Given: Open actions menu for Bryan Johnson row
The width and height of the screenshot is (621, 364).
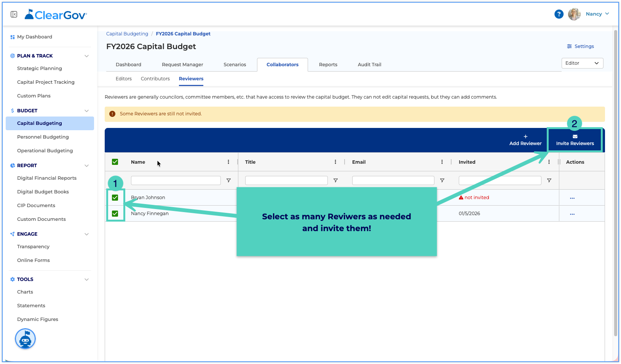Looking at the screenshot, I should [x=572, y=198].
